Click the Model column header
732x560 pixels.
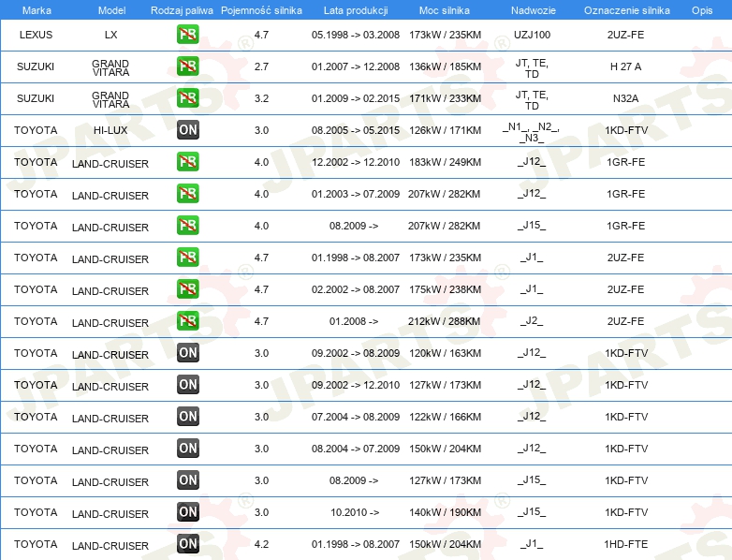tap(111, 10)
